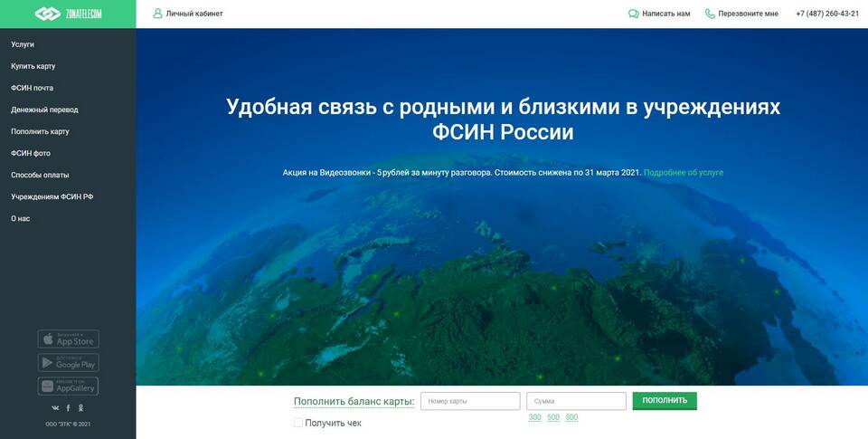The width and height of the screenshot is (868, 439).
Task: Focus the Номер карты input field
Action: 470,401
